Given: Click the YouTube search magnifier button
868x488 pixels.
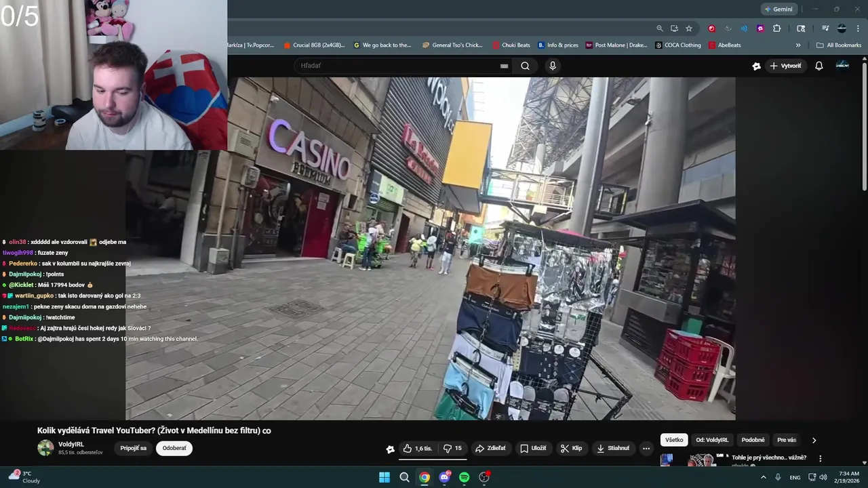Looking at the screenshot, I should tap(525, 66).
